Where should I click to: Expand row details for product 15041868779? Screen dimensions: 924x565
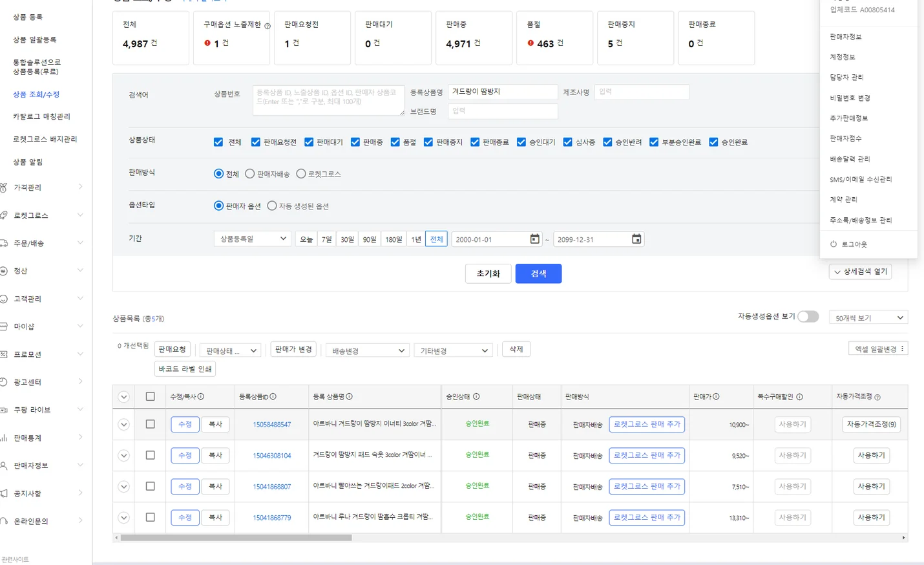tap(124, 518)
